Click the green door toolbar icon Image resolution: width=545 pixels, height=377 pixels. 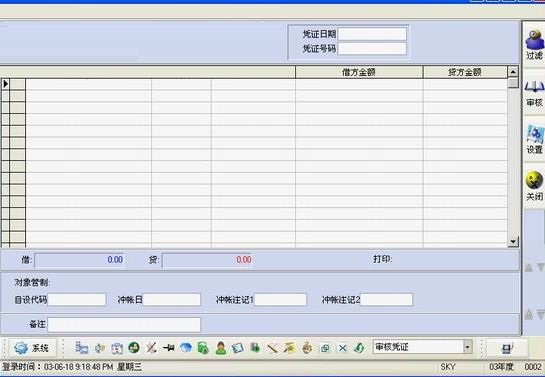pos(255,347)
